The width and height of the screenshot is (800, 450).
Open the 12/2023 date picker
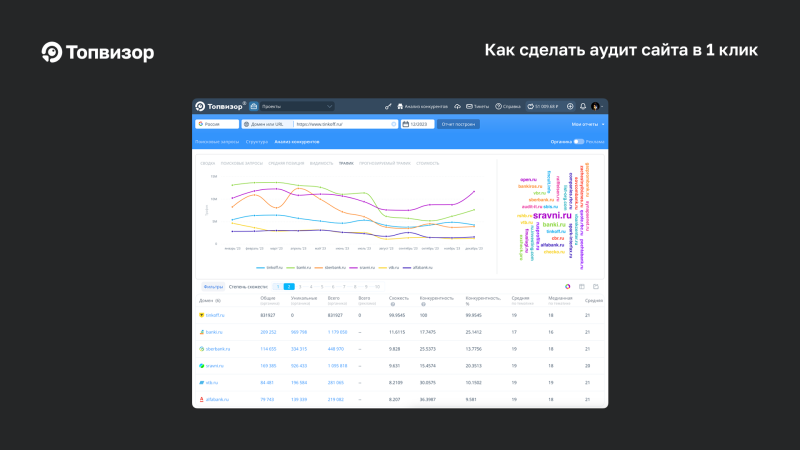[417, 124]
